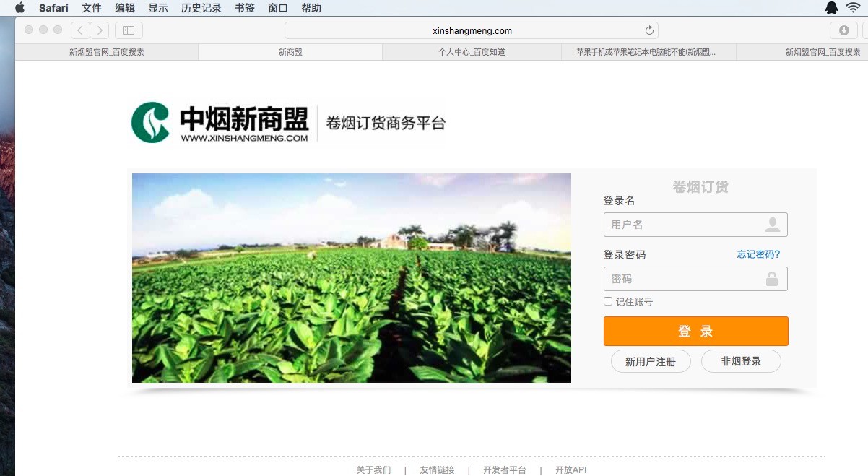The width and height of the screenshot is (868, 476).
Task: Click the user icon in username field
Action: click(x=773, y=225)
